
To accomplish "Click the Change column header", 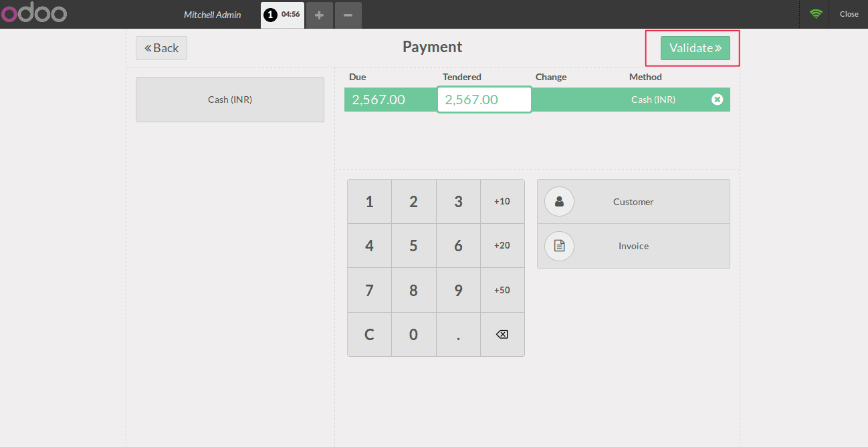I will 551,77.
